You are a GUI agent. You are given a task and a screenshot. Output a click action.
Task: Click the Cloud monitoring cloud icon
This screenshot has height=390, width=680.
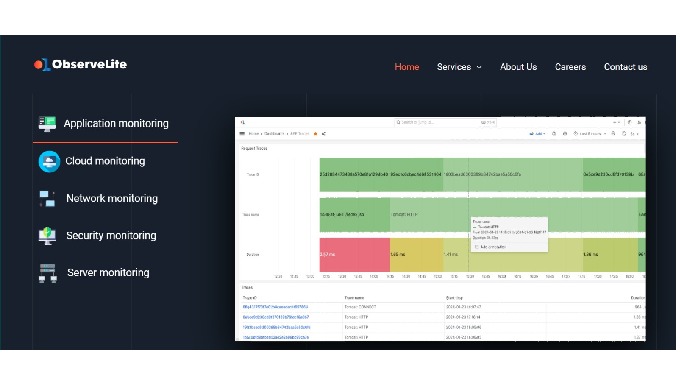click(49, 161)
